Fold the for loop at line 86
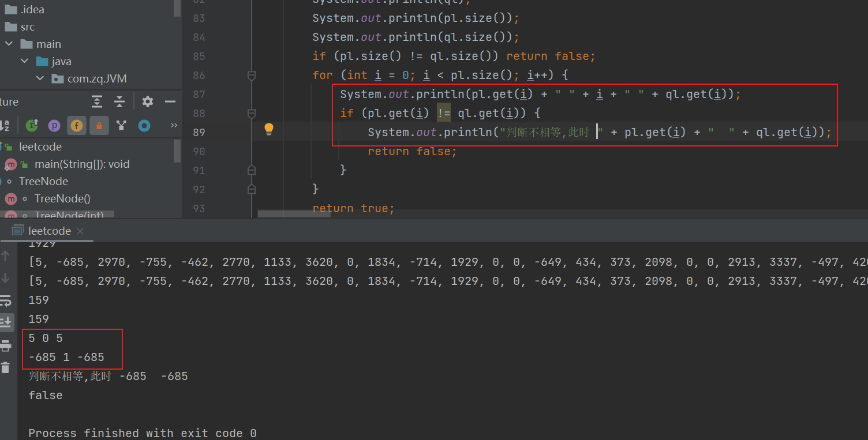The image size is (868, 440). coord(251,75)
